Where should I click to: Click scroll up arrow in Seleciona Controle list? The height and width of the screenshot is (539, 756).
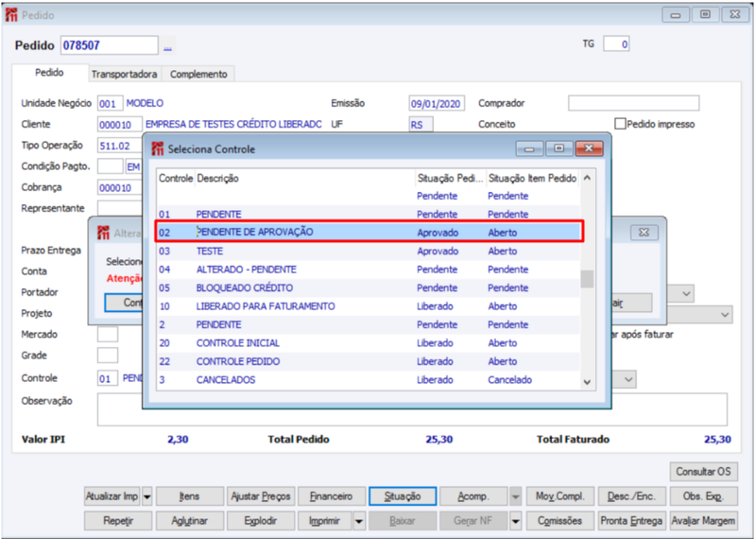coord(587,178)
